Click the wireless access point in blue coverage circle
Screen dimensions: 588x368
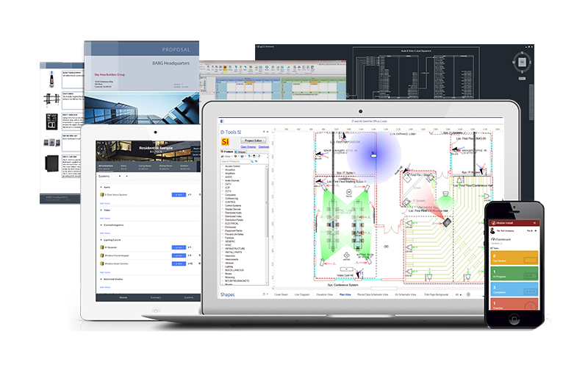pos(373,155)
